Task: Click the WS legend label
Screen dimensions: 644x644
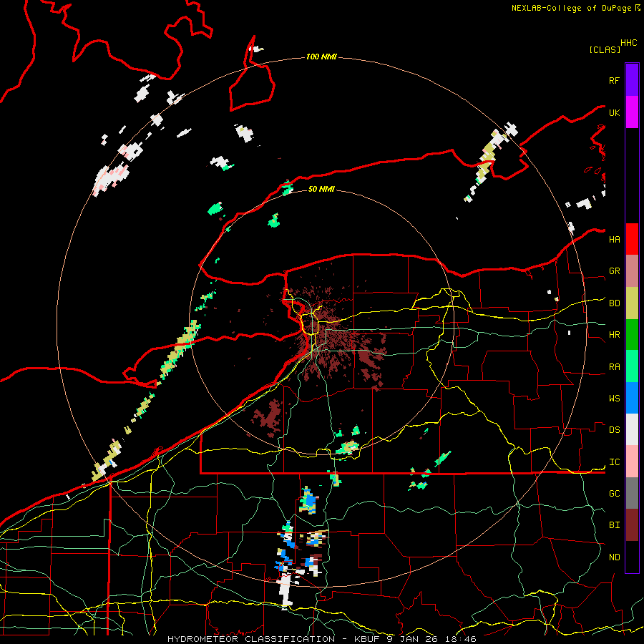Action: tap(615, 398)
